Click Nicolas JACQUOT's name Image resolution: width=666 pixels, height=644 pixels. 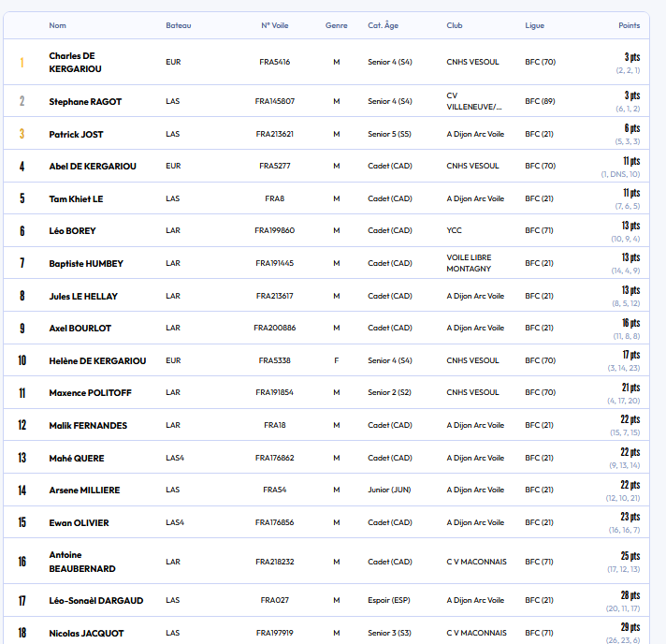click(86, 634)
